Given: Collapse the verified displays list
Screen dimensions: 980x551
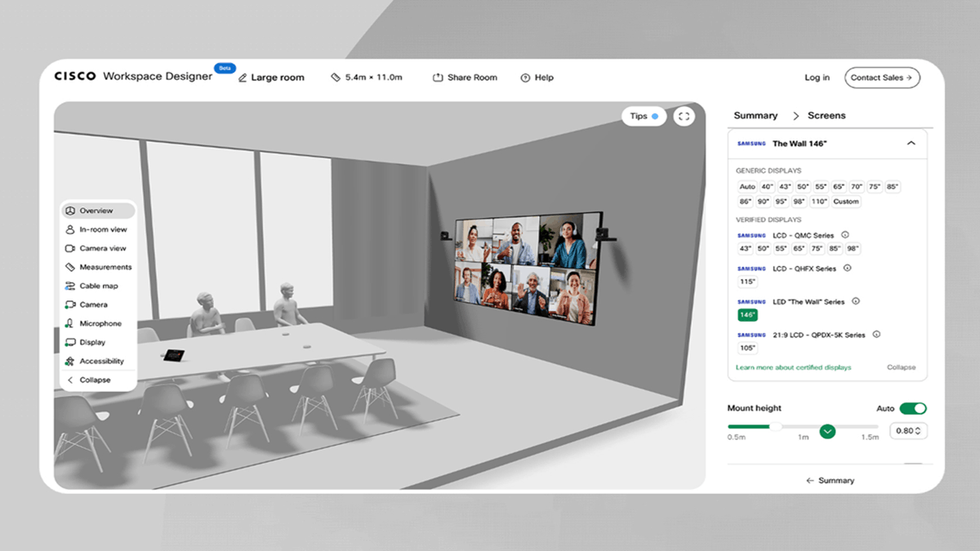Looking at the screenshot, I should coord(901,367).
